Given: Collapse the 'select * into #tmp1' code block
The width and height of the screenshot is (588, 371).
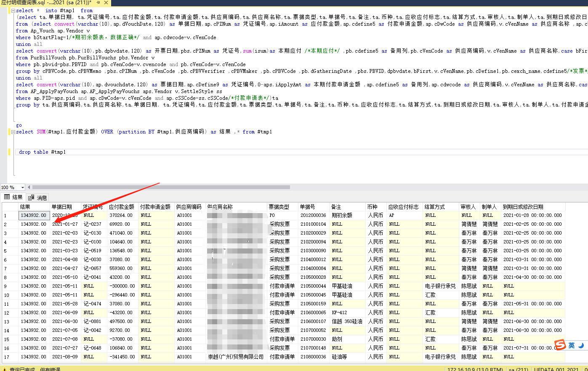Looking at the screenshot, I should tap(13, 11).
